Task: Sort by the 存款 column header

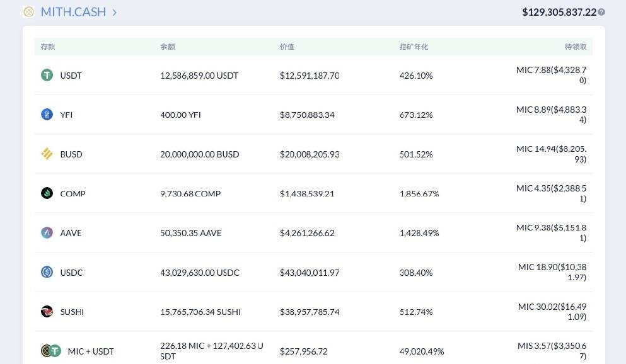Action: point(48,47)
